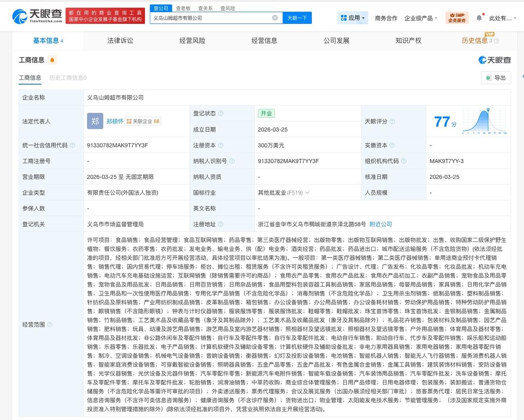Open legal representative 郑硕怀 profile link

click(x=115, y=121)
